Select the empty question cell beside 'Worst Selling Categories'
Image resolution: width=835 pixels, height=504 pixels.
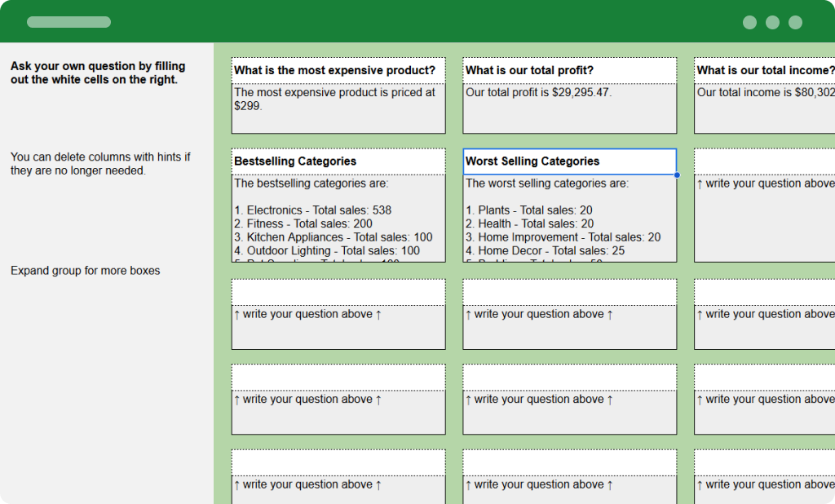[x=765, y=161]
